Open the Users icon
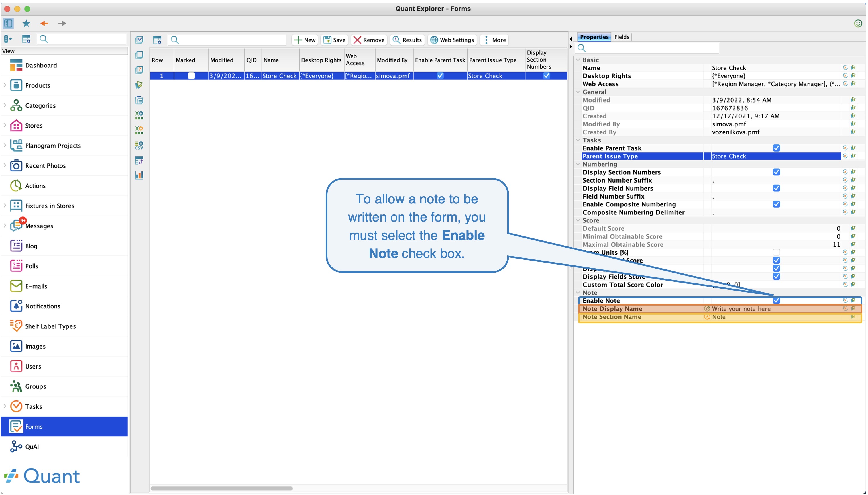Viewport: 868px width, 495px height. tap(16, 366)
